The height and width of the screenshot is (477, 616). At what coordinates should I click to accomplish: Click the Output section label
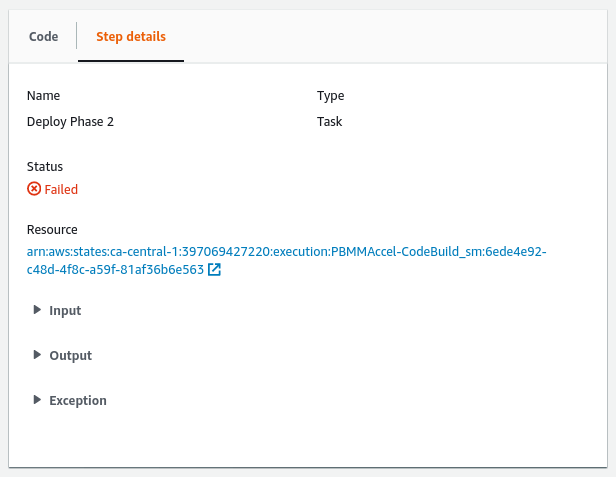(70, 356)
